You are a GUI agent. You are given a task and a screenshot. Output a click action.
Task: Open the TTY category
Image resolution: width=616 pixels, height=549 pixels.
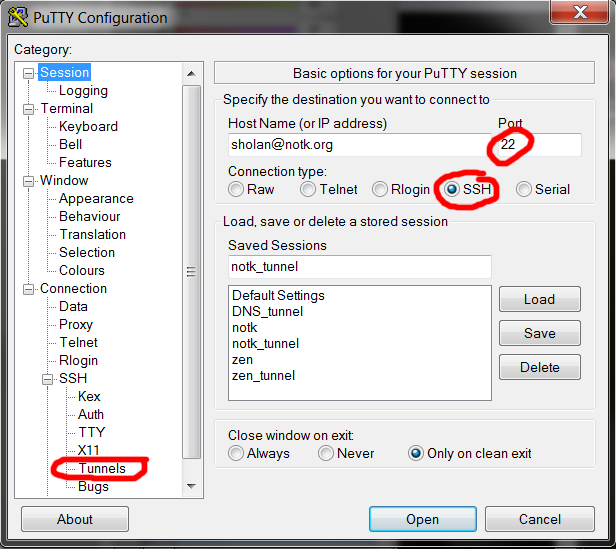(92, 432)
